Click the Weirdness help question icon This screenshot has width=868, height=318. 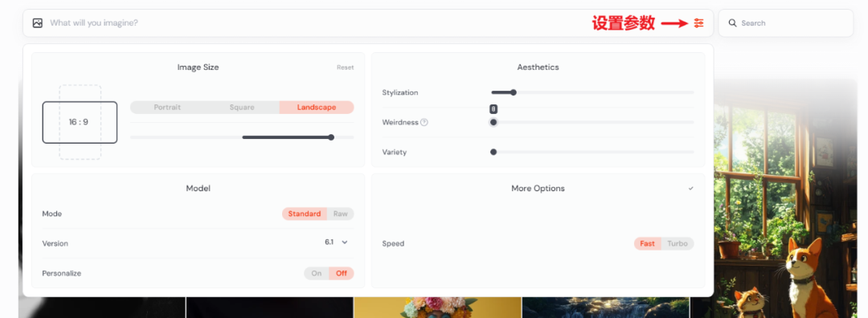pos(424,122)
